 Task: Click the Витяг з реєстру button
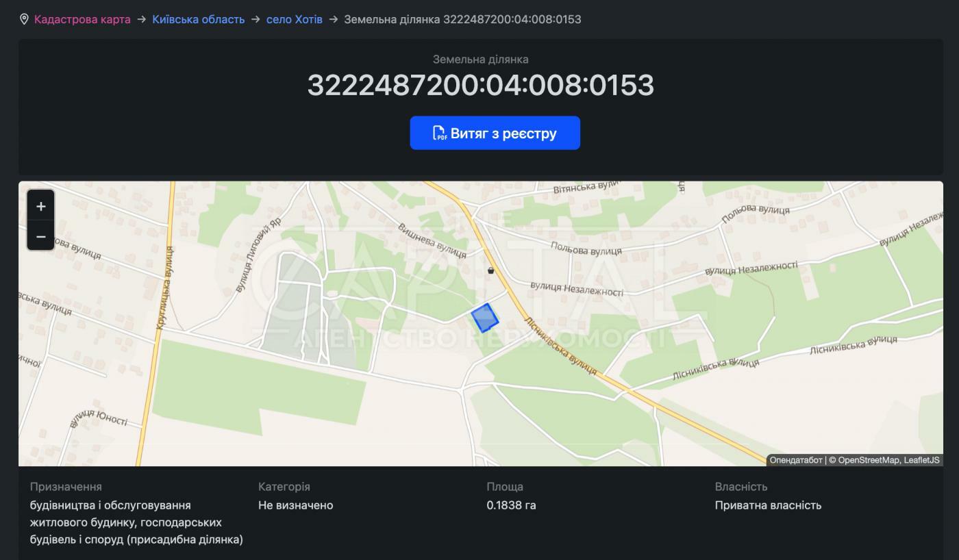click(x=495, y=133)
